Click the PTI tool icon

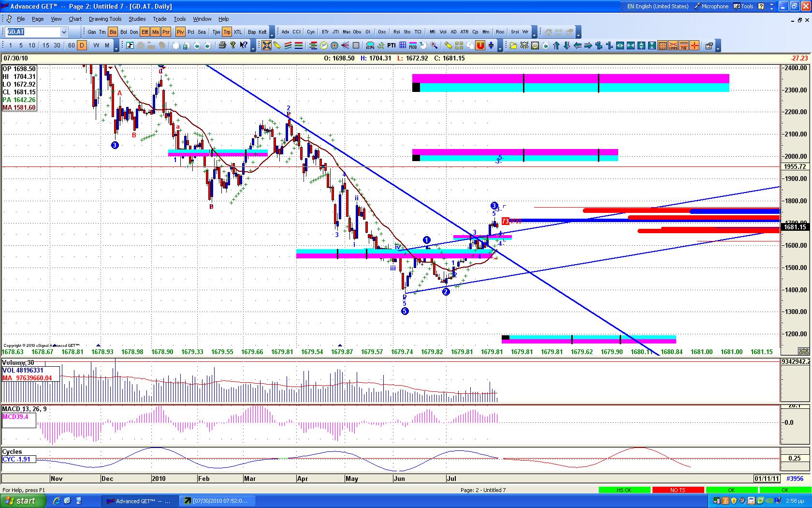[x=391, y=45]
